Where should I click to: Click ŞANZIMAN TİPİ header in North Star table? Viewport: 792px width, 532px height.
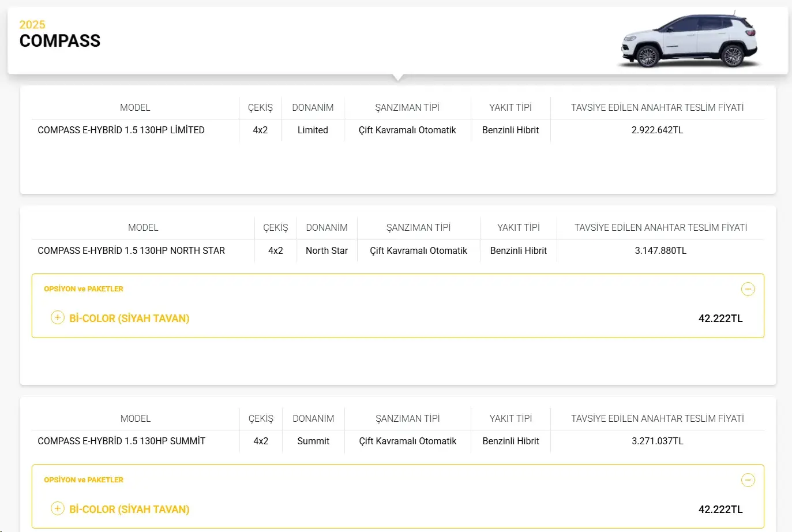click(419, 228)
